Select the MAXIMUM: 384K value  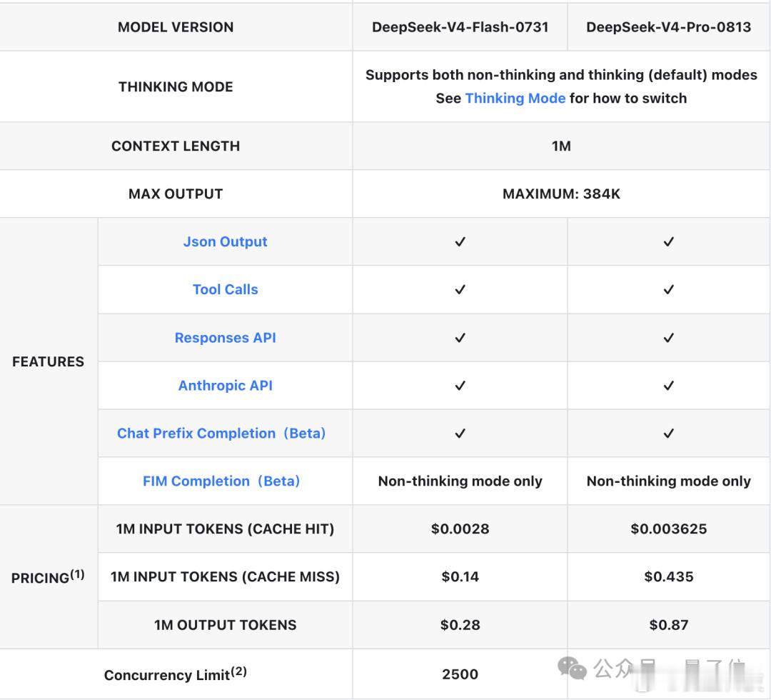[x=561, y=194]
